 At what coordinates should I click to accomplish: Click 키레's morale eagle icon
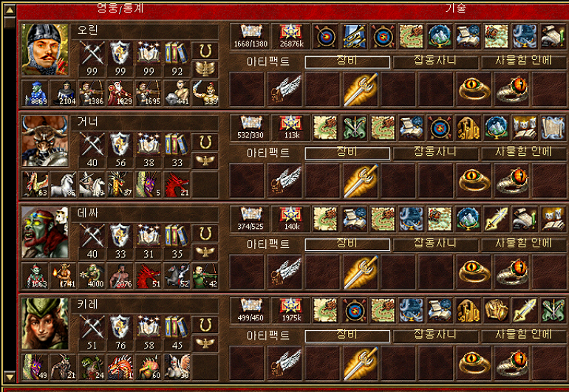tap(205, 342)
